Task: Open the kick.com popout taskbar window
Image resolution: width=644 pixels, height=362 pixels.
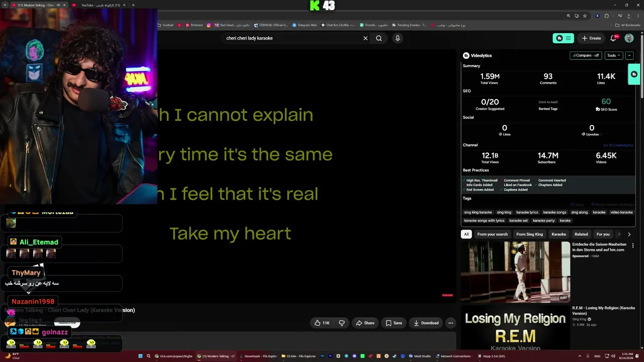Action: coord(174,356)
